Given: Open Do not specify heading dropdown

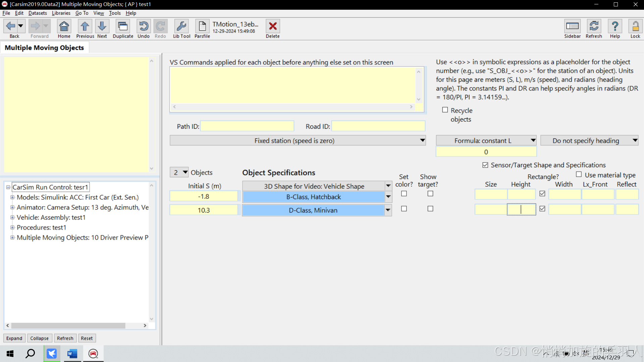Looking at the screenshot, I should click(589, 141).
